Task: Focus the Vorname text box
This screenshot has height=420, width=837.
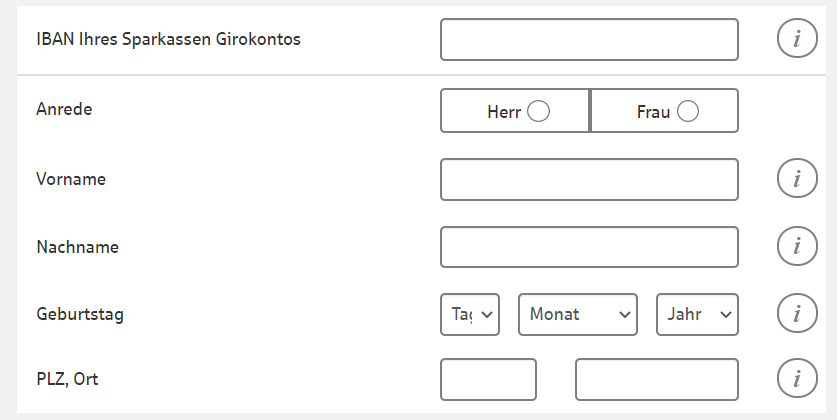Action: [x=589, y=179]
